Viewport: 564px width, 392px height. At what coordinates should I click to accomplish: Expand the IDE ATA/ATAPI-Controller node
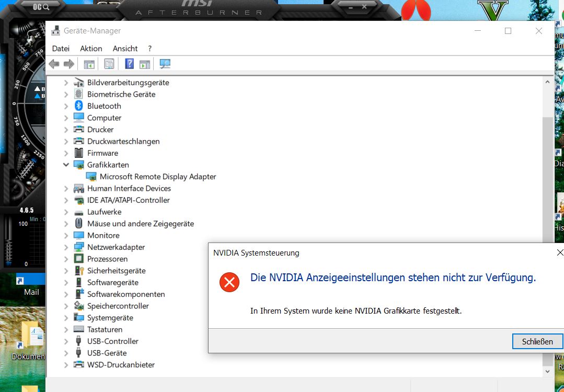tap(66, 200)
